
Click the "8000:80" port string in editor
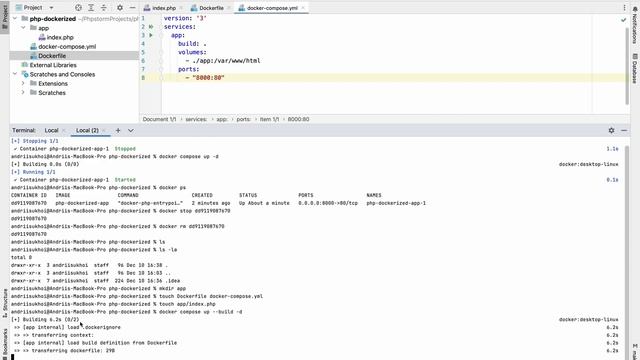click(x=208, y=78)
